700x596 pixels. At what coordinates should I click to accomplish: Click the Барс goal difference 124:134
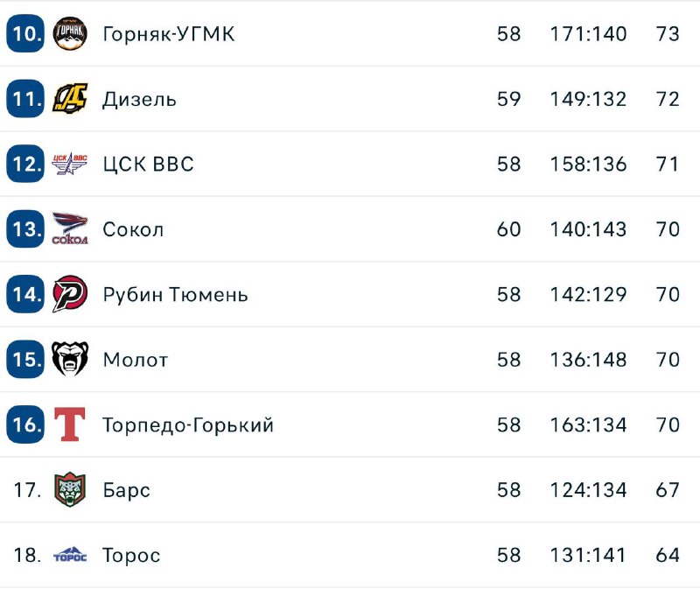[x=588, y=489]
